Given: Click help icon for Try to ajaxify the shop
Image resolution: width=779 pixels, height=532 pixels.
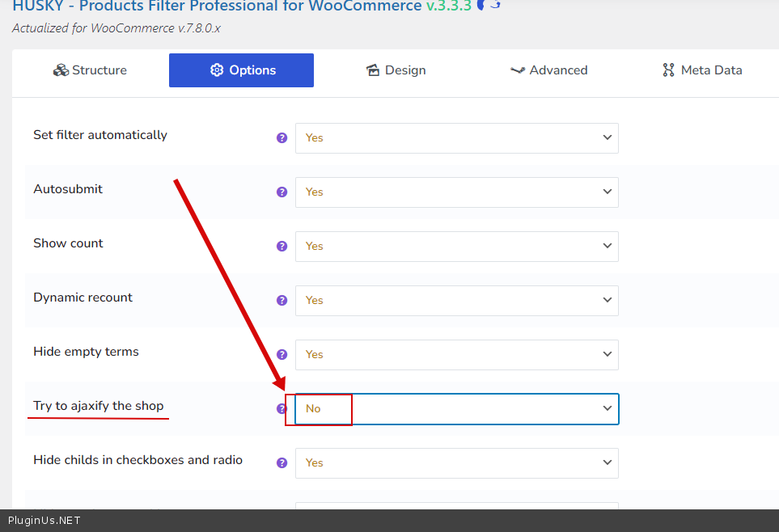Looking at the screenshot, I should 281,409.
